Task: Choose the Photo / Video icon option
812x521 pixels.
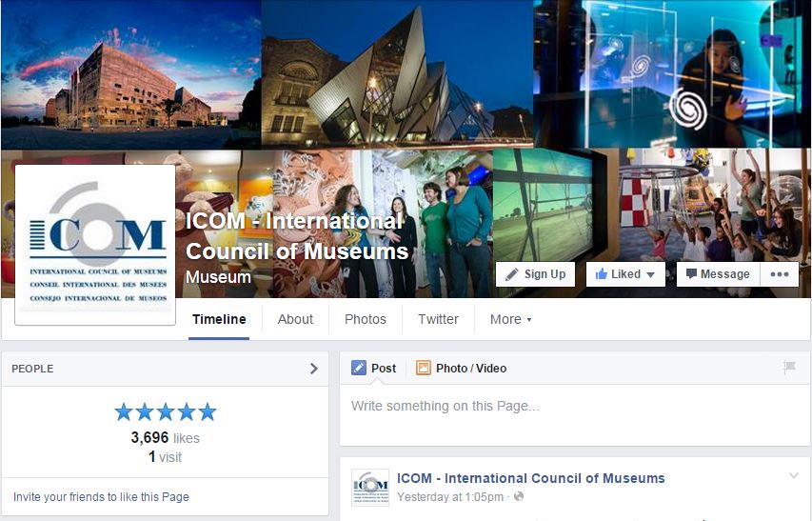Action: (x=461, y=369)
